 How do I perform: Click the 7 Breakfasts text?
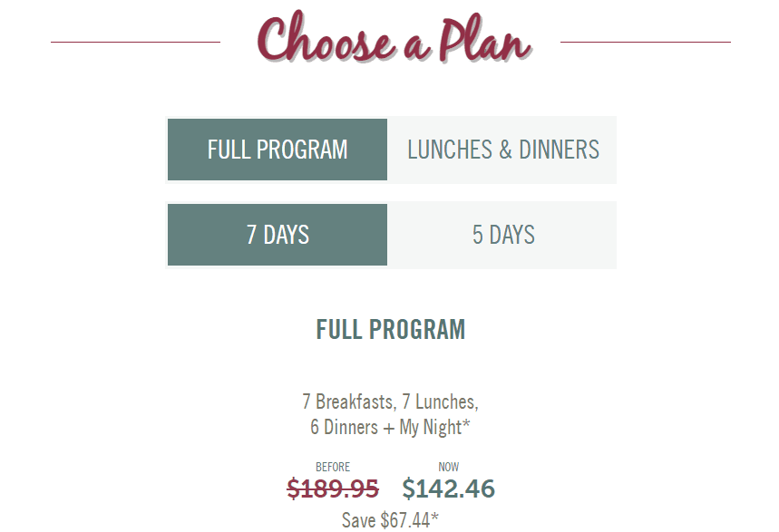point(349,401)
